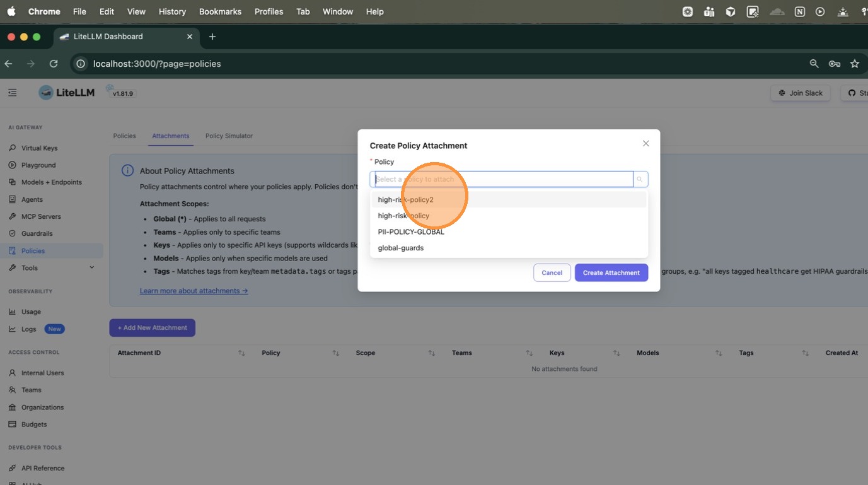Expand the Tools sidebar group
The height and width of the screenshot is (485, 868).
click(x=52, y=268)
